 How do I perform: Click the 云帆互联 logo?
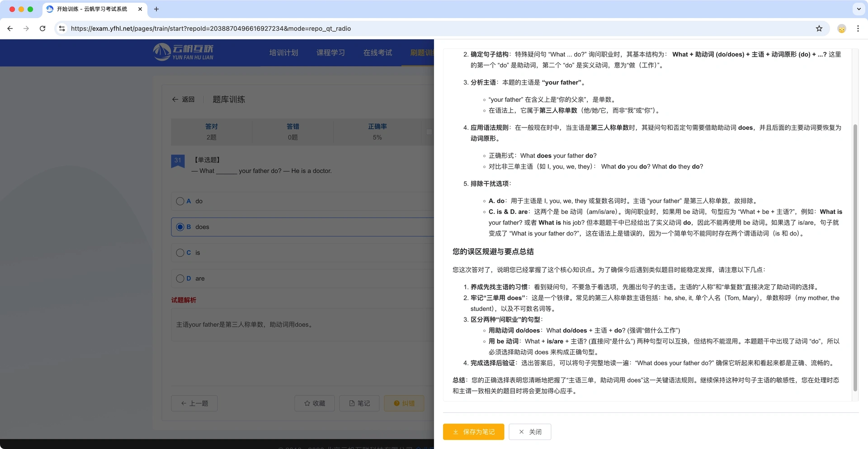[x=183, y=52]
